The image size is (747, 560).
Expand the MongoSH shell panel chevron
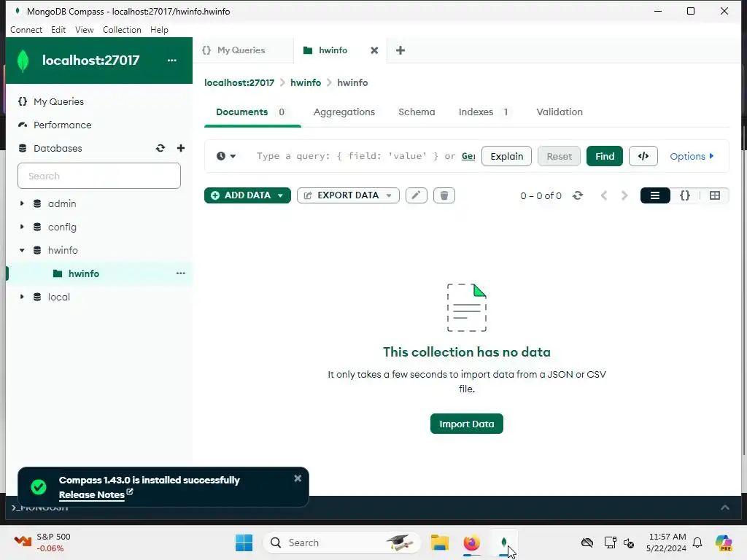pos(725,507)
